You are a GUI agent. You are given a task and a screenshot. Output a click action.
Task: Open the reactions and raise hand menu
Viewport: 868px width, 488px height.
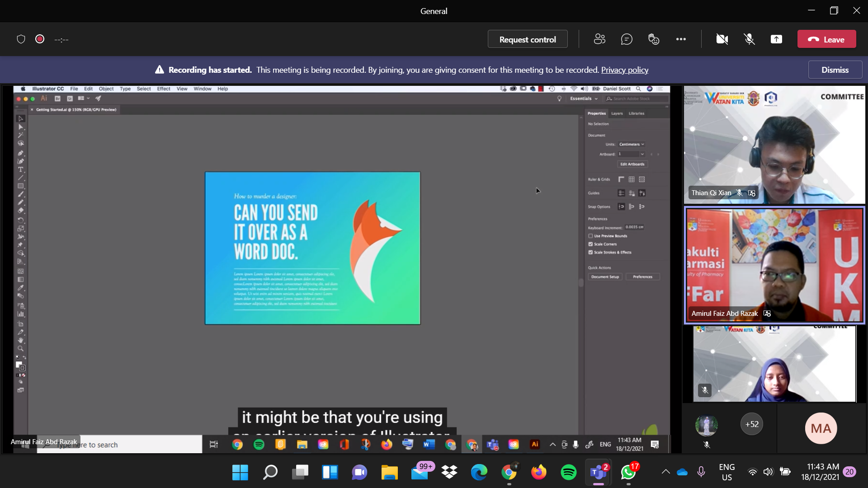(654, 39)
